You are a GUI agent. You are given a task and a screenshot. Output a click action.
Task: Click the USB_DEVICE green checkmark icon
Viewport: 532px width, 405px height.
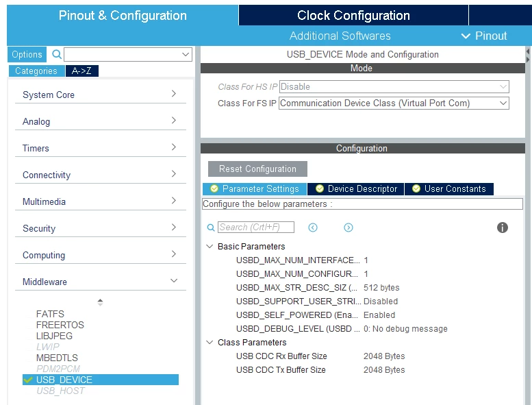(x=28, y=380)
